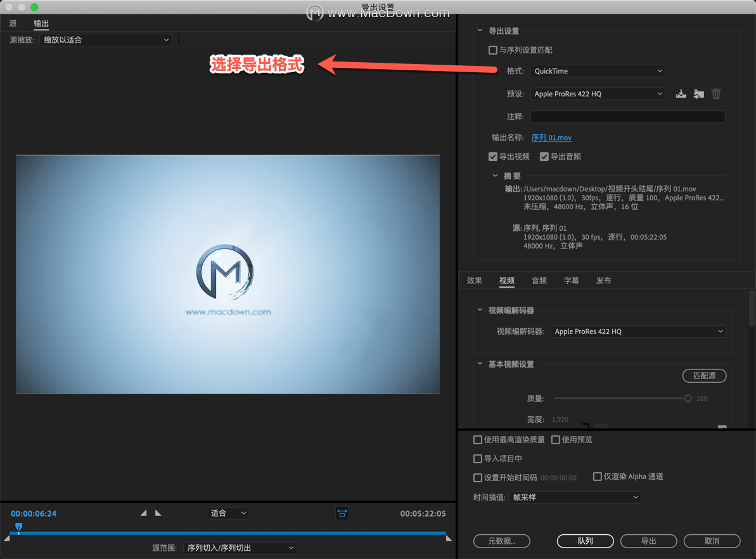756x559 pixels.
Task: Click the 宽度 value 1,920
Action: 560,420
